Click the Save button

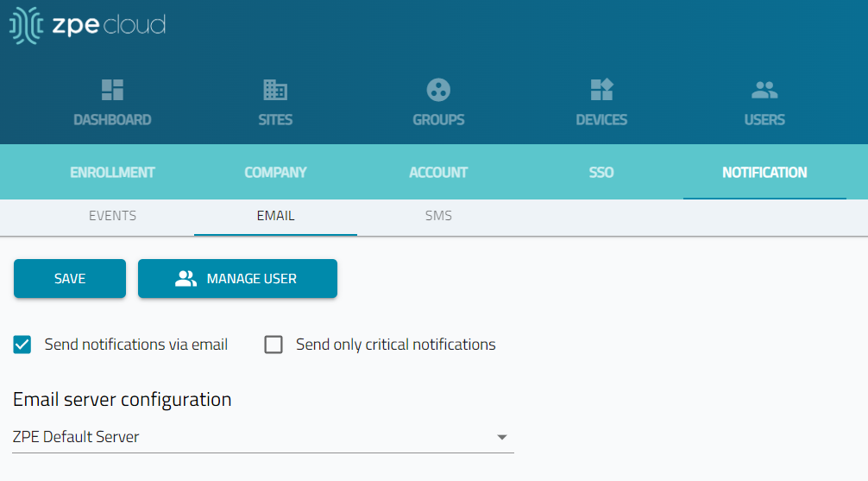pos(70,279)
